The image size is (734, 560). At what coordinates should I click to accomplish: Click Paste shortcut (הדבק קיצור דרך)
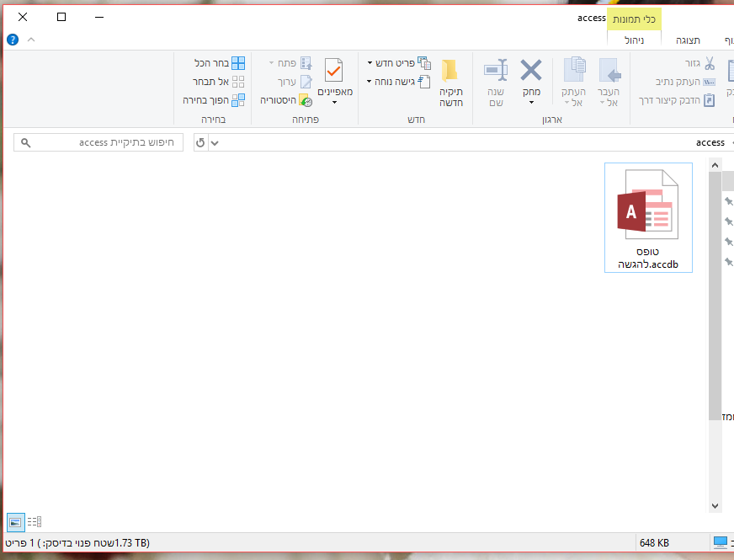pos(677,99)
